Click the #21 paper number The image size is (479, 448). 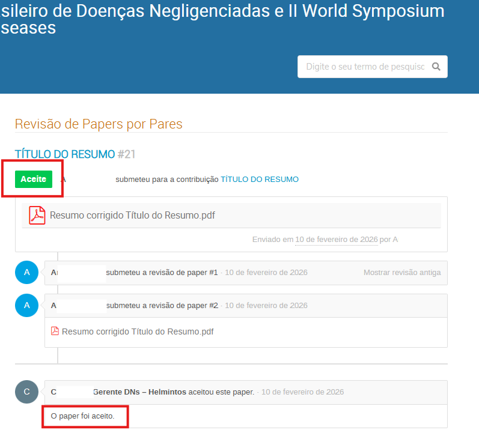126,154
